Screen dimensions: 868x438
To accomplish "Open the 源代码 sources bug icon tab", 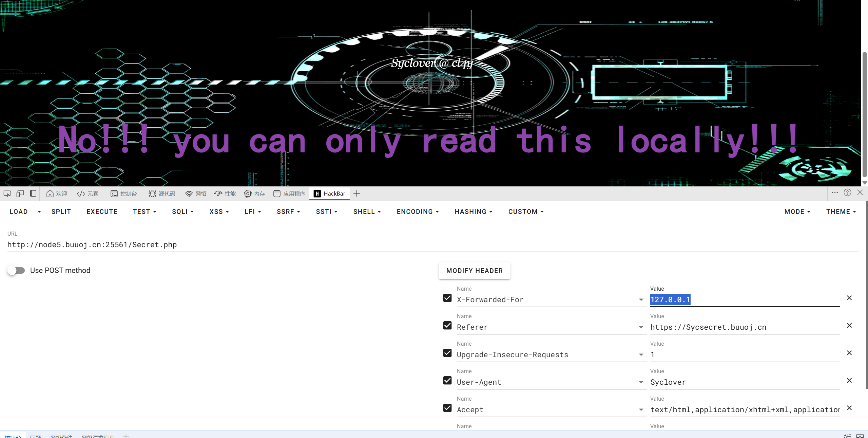I will click(x=162, y=194).
